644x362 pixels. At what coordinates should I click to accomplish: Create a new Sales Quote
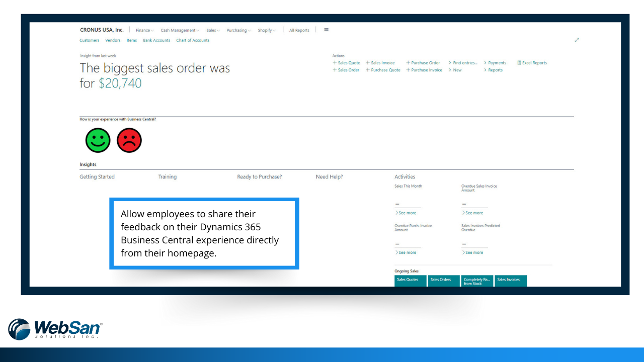(x=346, y=63)
